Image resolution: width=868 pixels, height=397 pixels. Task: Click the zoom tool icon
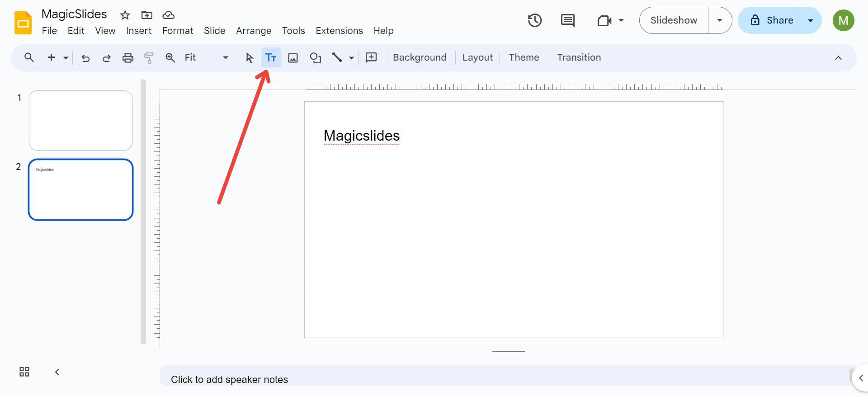coord(170,57)
